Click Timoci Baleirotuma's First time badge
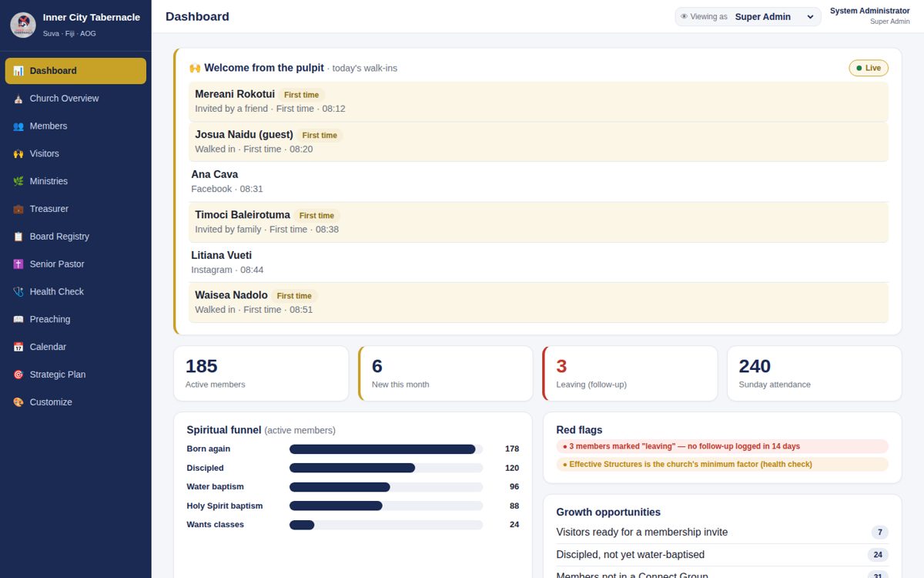The image size is (924, 578). pyautogui.click(x=316, y=216)
